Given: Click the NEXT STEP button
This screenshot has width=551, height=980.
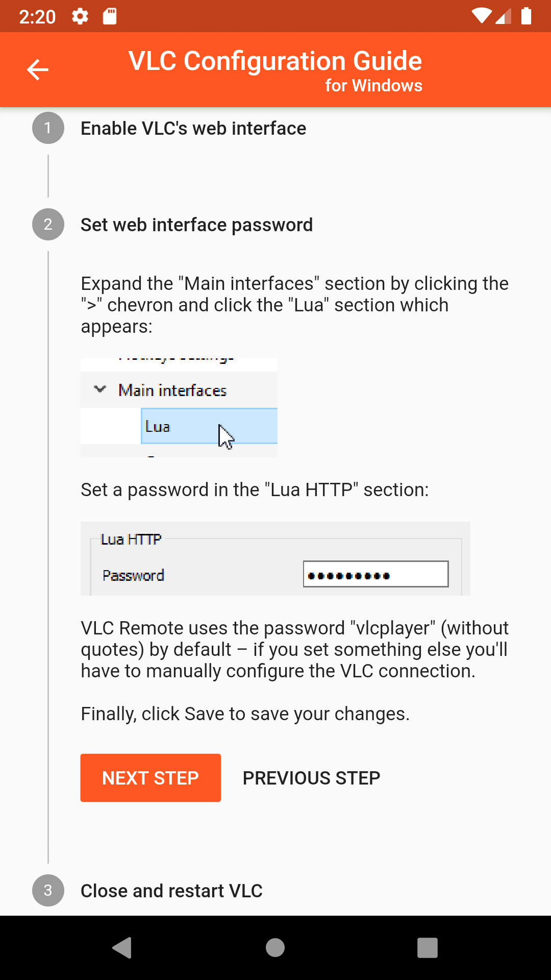Looking at the screenshot, I should [151, 778].
